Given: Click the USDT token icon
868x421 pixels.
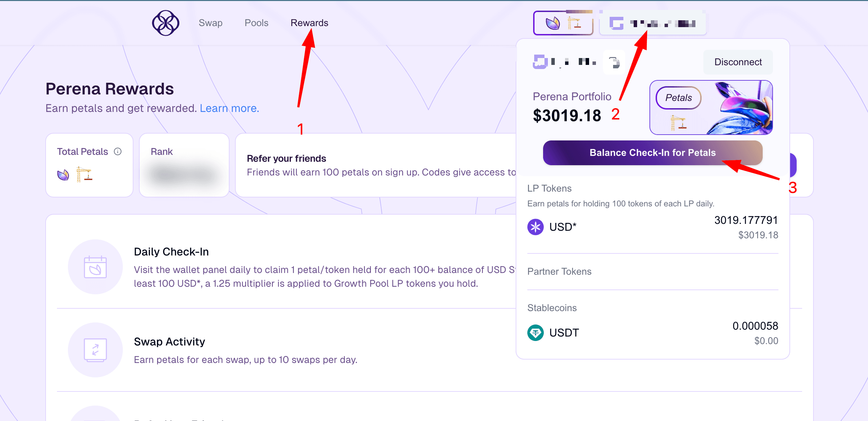Looking at the screenshot, I should (x=535, y=333).
